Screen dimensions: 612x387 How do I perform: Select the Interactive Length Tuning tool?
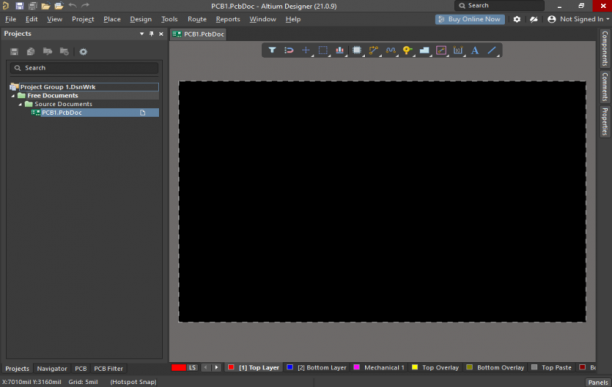[x=390, y=50]
